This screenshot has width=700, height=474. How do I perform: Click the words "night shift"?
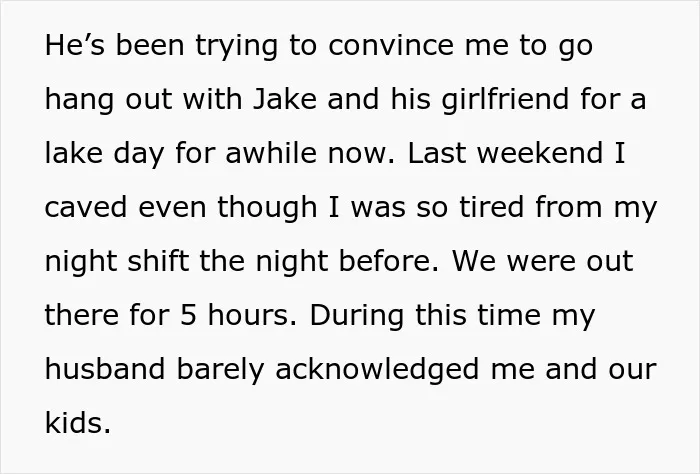pyautogui.click(x=117, y=261)
